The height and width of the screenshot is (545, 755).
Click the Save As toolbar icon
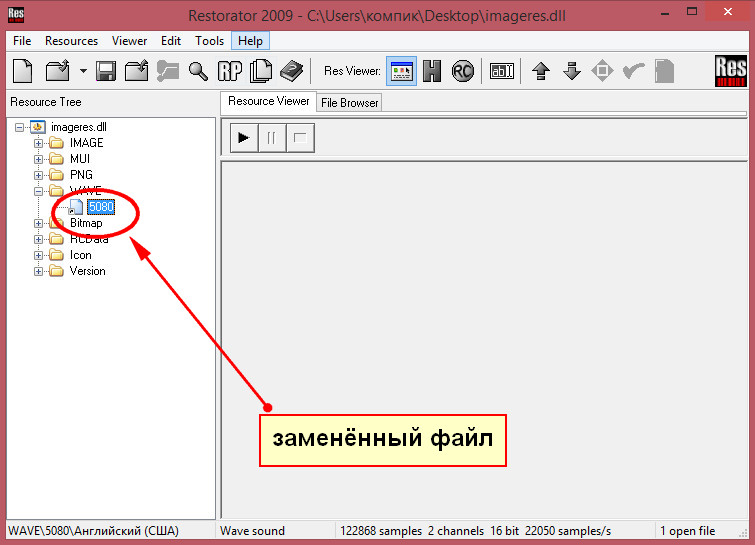136,71
